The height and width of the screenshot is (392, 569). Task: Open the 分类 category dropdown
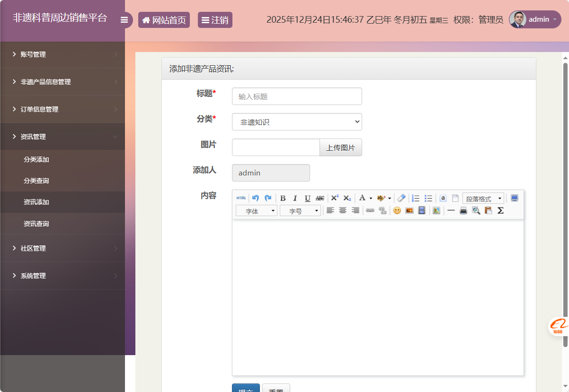pyautogui.click(x=297, y=122)
